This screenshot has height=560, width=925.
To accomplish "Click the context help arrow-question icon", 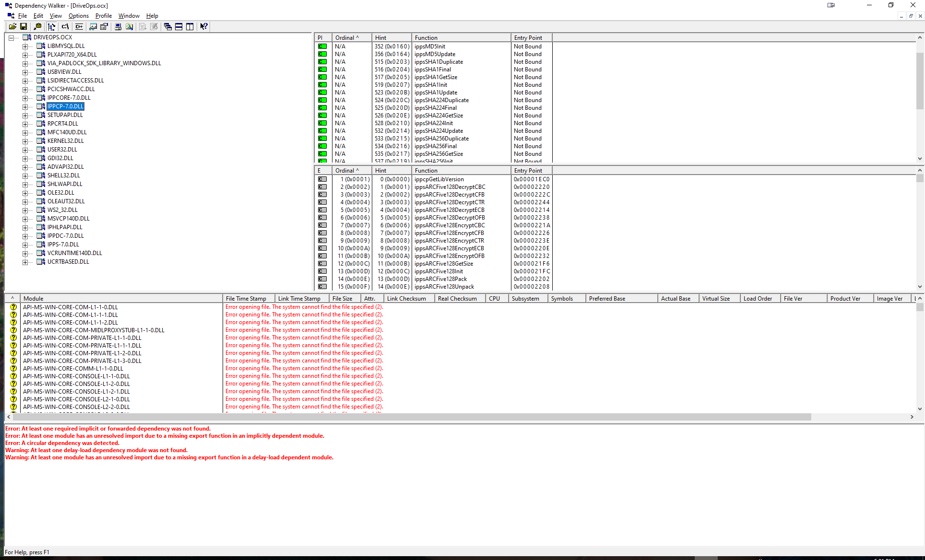I will click(204, 27).
